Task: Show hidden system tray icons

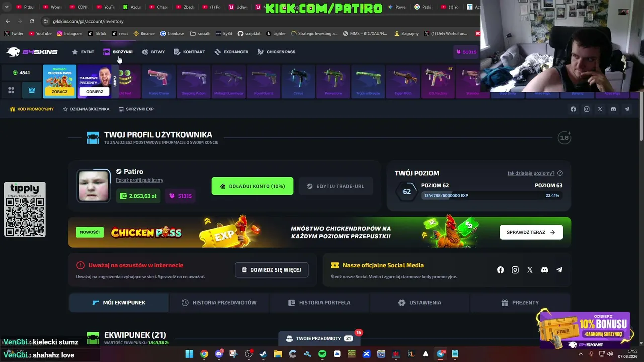Action: pyautogui.click(x=581, y=354)
